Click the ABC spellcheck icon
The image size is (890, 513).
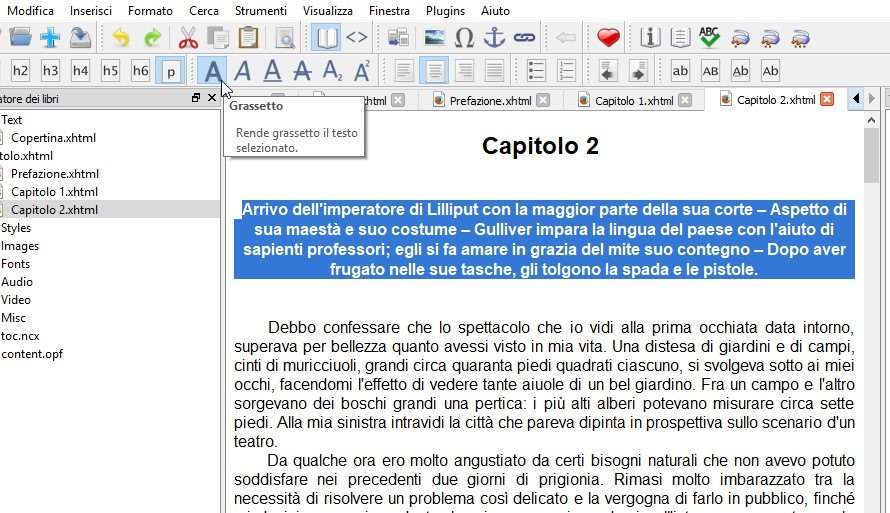pos(710,38)
